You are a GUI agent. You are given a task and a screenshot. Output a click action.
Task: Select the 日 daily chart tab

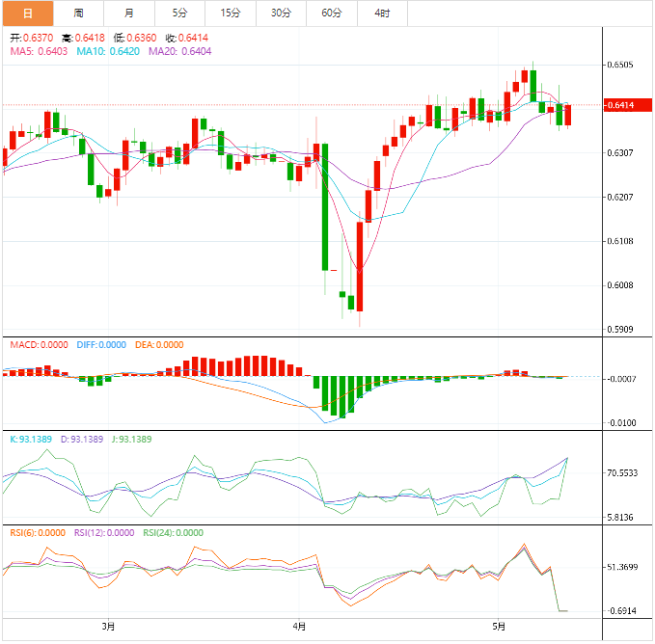26,13
